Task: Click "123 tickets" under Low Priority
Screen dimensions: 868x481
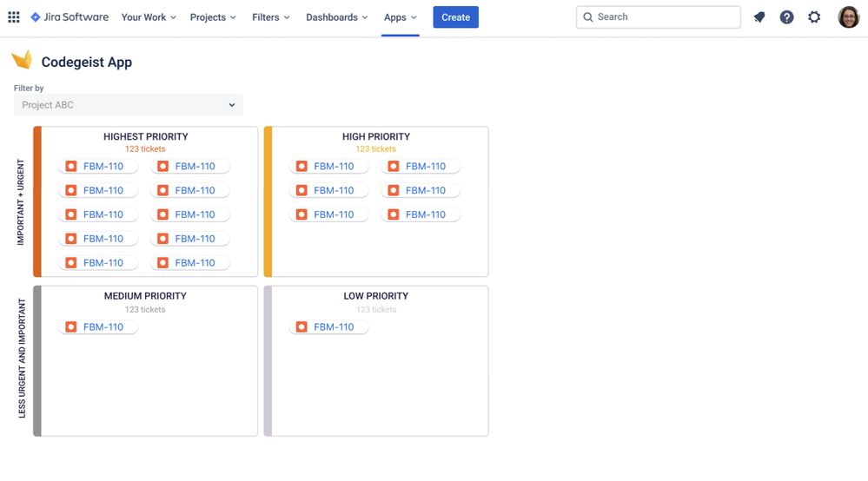Action: pos(376,310)
